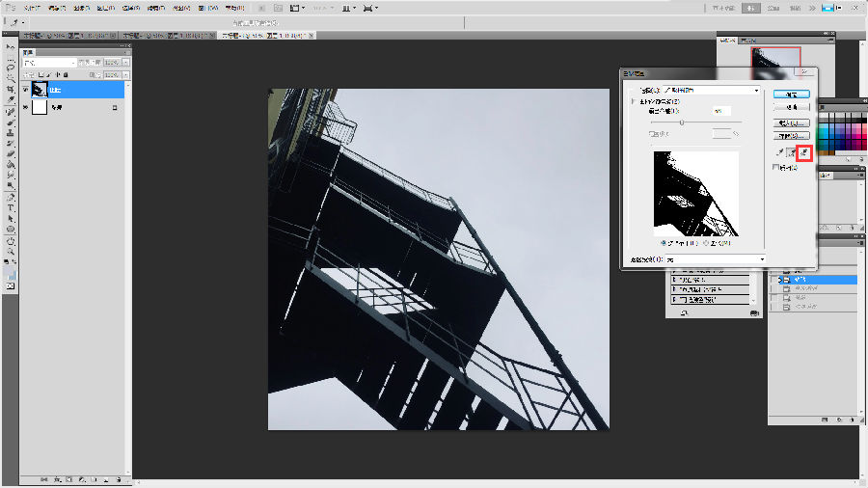Select the Lasso tool
868x488 pixels.
(x=11, y=68)
